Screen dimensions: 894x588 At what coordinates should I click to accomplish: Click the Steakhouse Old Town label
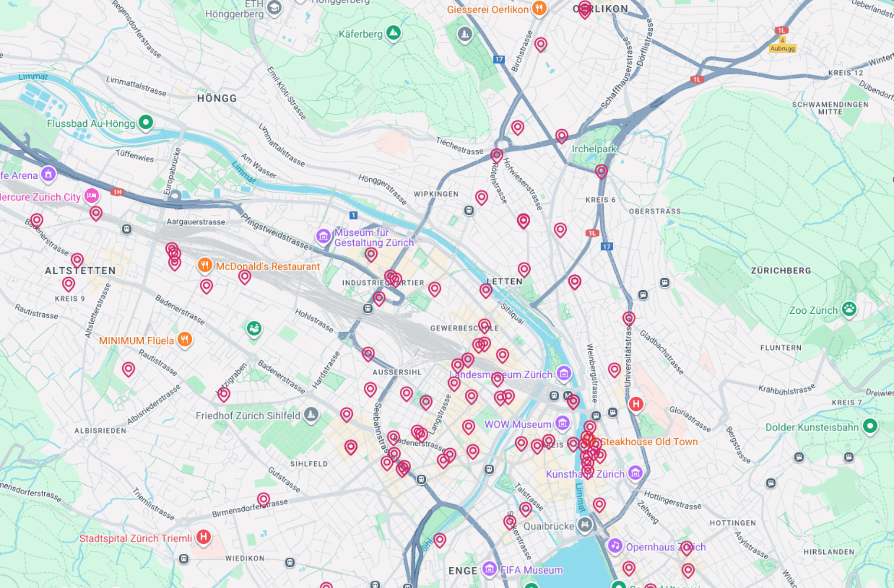(x=648, y=441)
